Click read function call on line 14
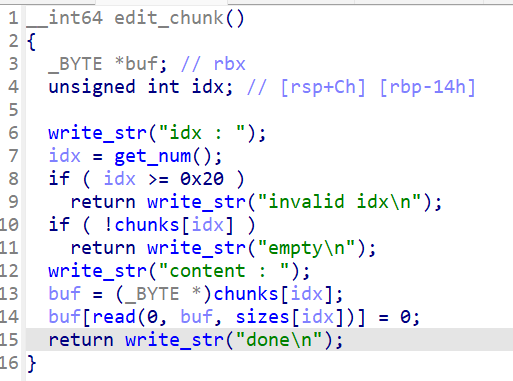Screen dimensions: 513x381 coord(114,317)
